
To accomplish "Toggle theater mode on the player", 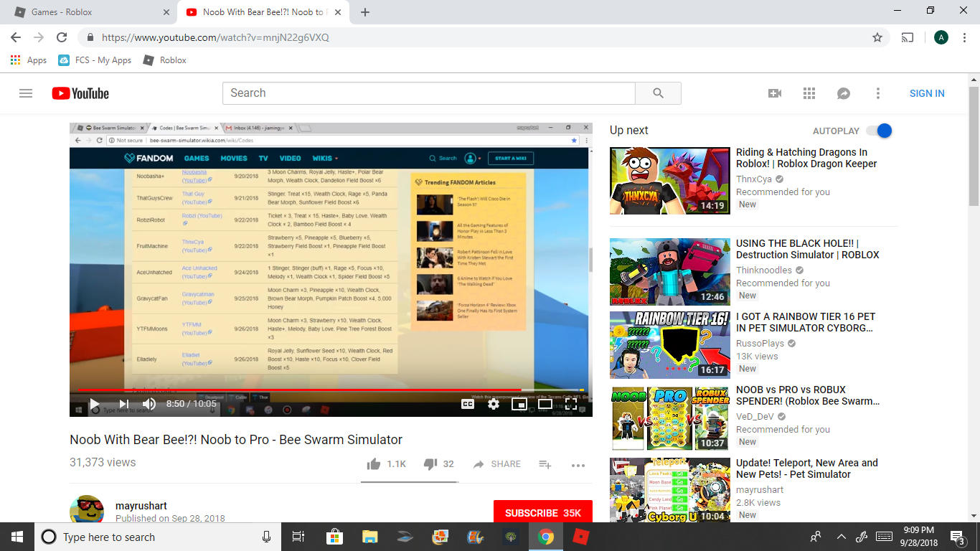I will [545, 404].
